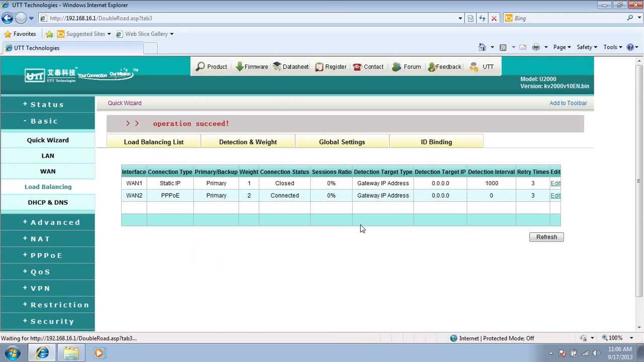Click into the URL address field
This screenshot has width=644, height=362.
(x=252, y=18)
